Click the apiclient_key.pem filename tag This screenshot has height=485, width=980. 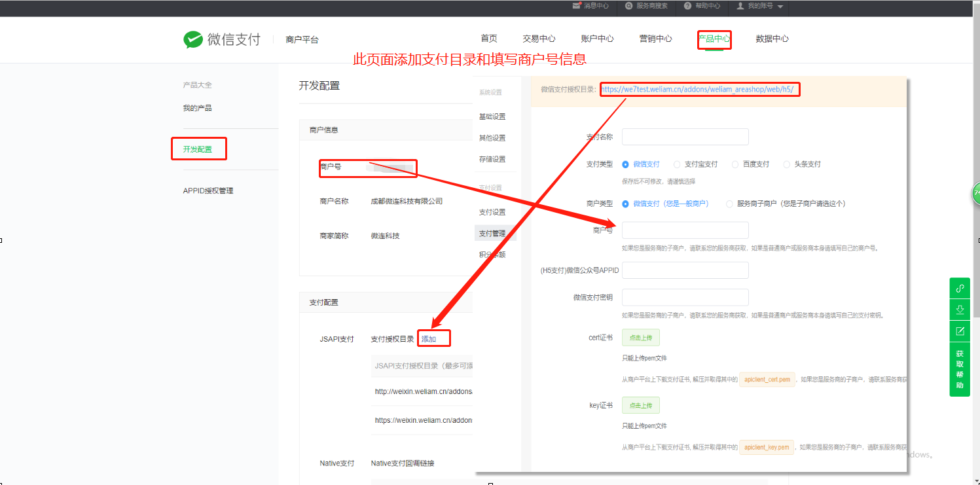(767, 447)
